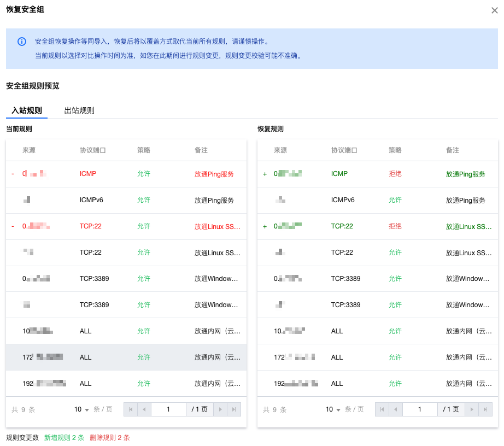Jump to last page in current rules table
The image size is (504, 446).
pos(234,409)
